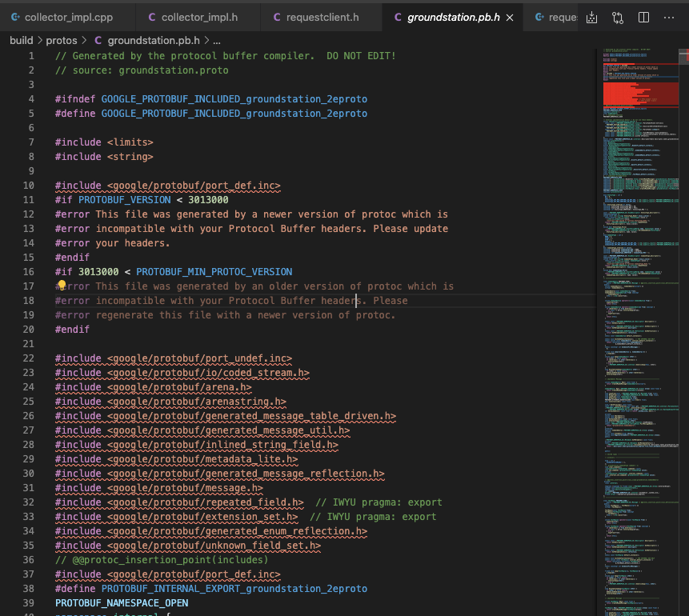Image resolution: width=689 pixels, height=616 pixels.
Task: Click the Open Changes compare icon
Action: tap(617, 17)
